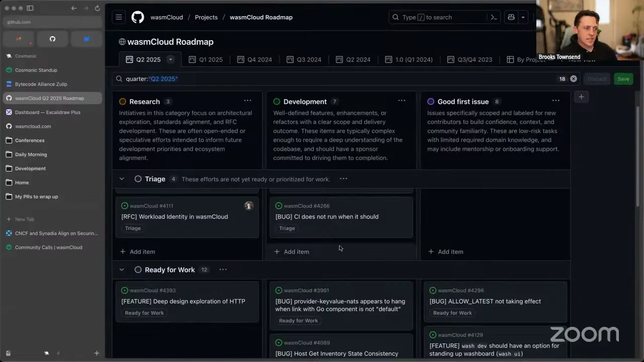Open GitHub Copilot chat icon
The height and width of the screenshot is (362, 644).
pos(511,17)
